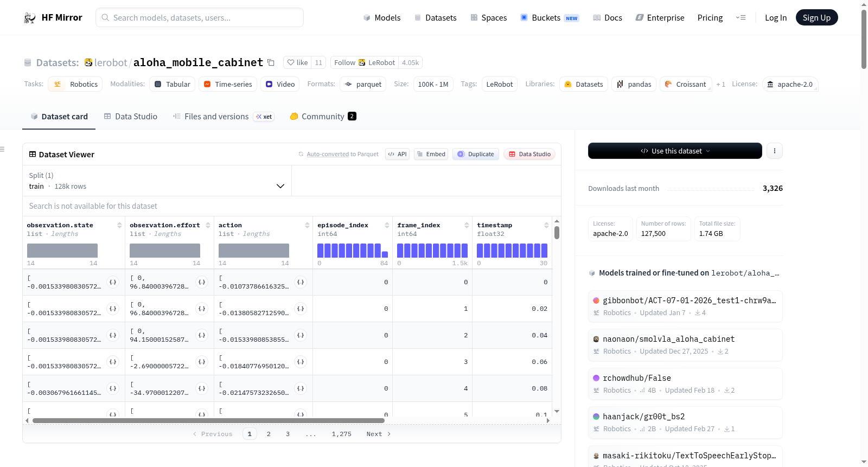Select the Robotics task tag
The image size is (868, 467).
click(75, 84)
